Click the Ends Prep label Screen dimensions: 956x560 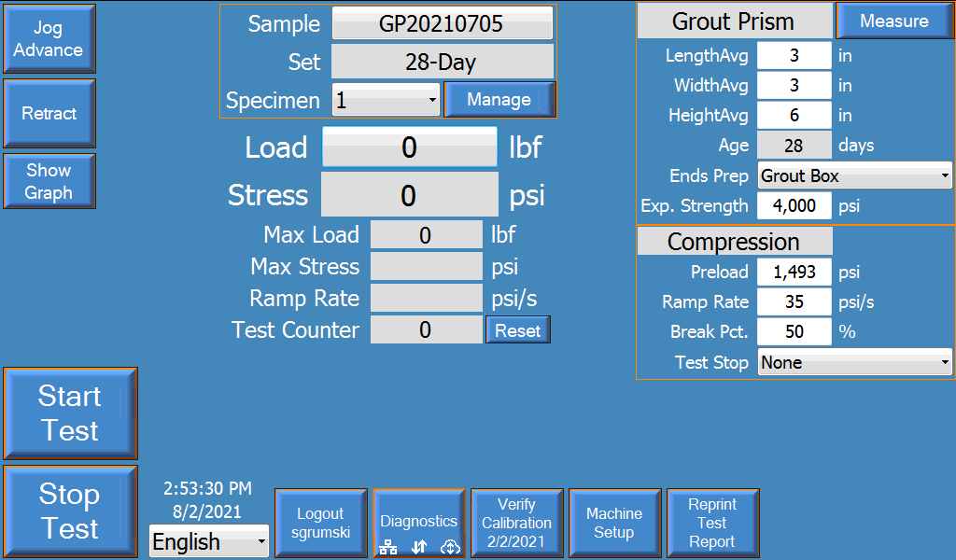[710, 176]
